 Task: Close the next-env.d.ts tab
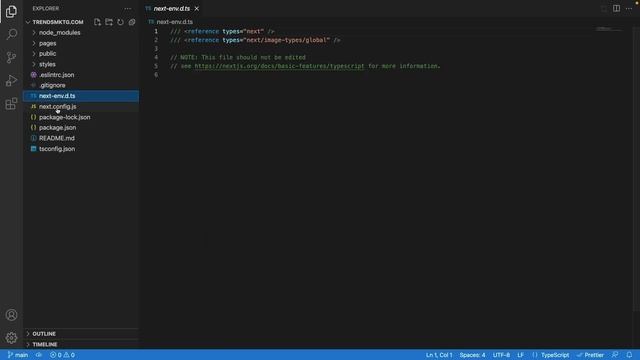(x=197, y=9)
